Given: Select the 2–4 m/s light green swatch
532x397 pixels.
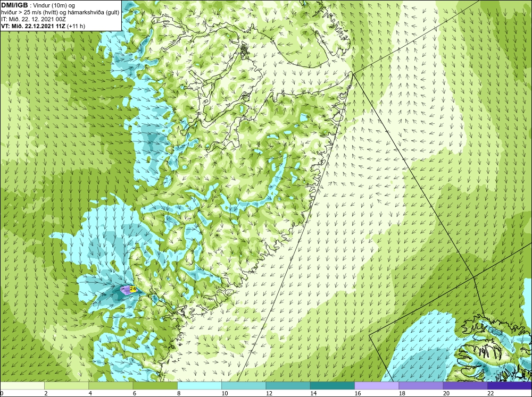Looking at the screenshot, I should 66,386.
